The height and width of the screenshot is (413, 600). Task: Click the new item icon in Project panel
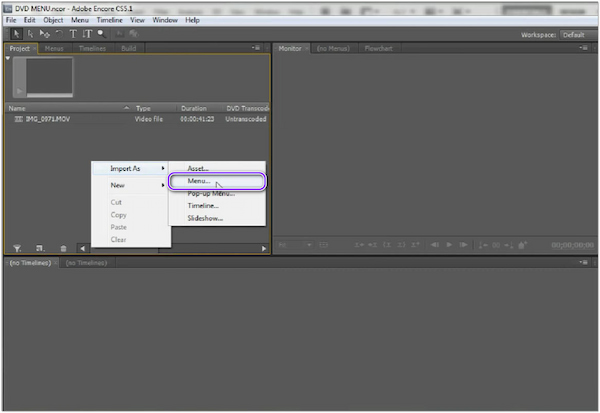[x=40, y=248]
